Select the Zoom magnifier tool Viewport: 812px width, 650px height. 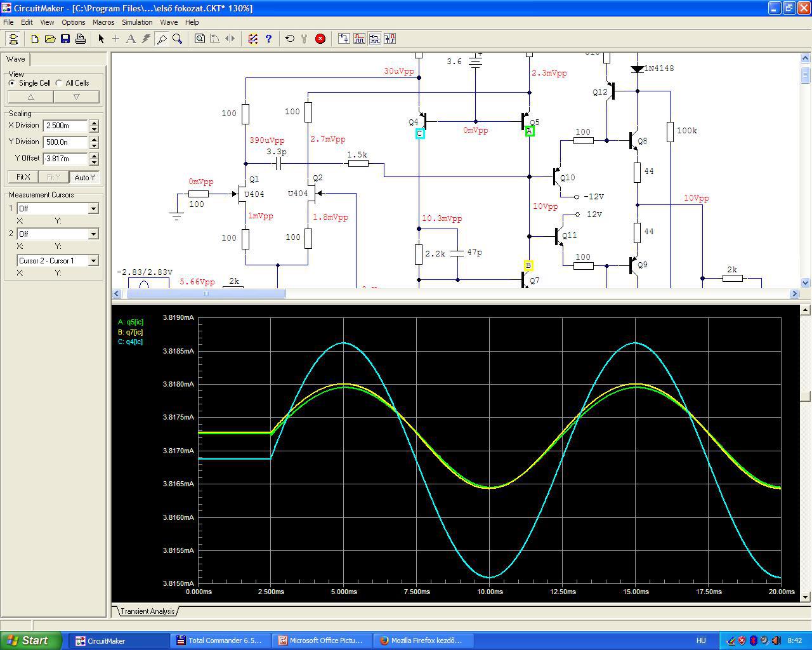[178, 39]
